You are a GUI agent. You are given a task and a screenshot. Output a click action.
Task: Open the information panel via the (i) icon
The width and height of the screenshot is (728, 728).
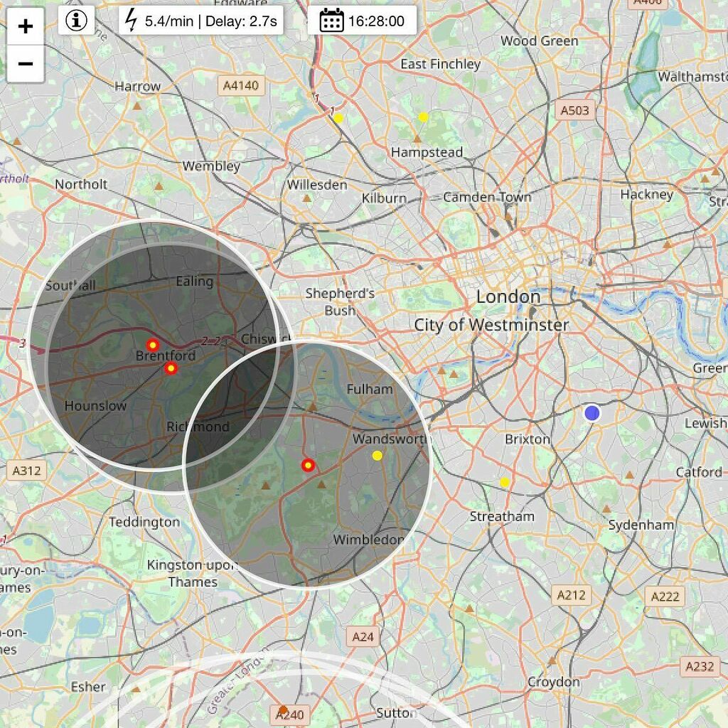(x=77, y=19)
